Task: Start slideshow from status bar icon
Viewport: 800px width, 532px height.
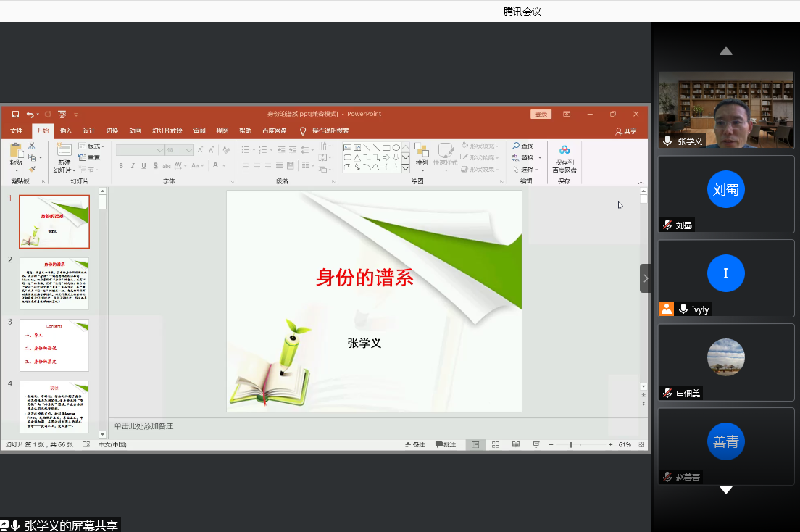Action: click(x=536, y=444)
